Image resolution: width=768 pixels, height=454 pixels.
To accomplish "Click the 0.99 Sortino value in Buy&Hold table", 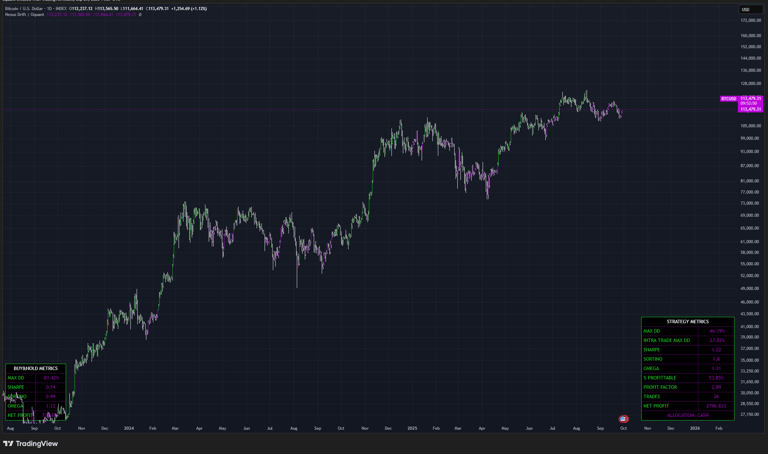I will pyautogui.click(x=51, y=396).
